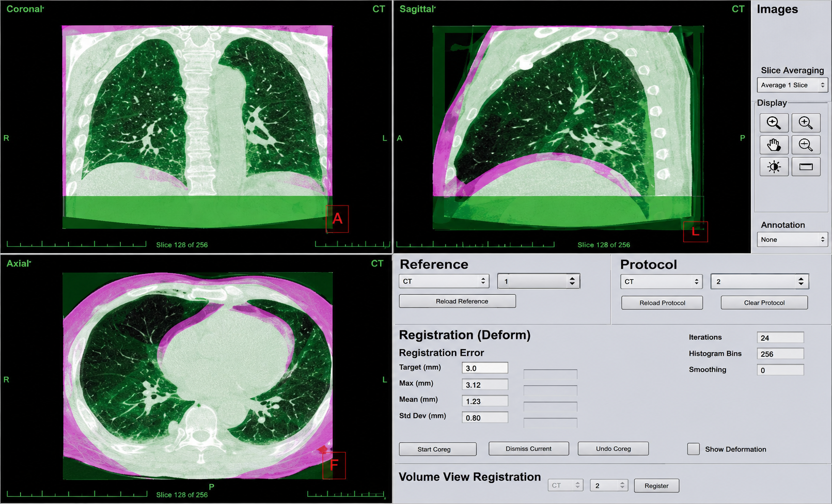
Task: Click the 'Registration (Deform)' heading
Action: coord(465,335)
